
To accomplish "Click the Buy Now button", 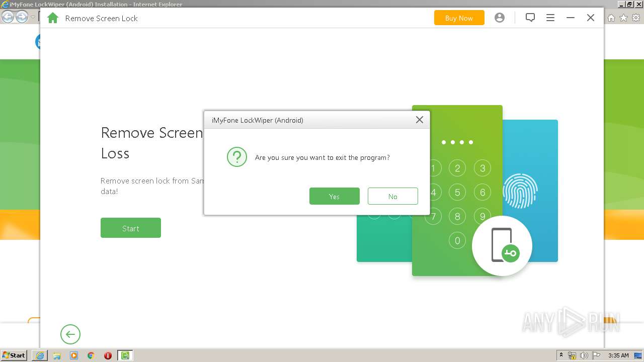I will (x=459, y=18).
